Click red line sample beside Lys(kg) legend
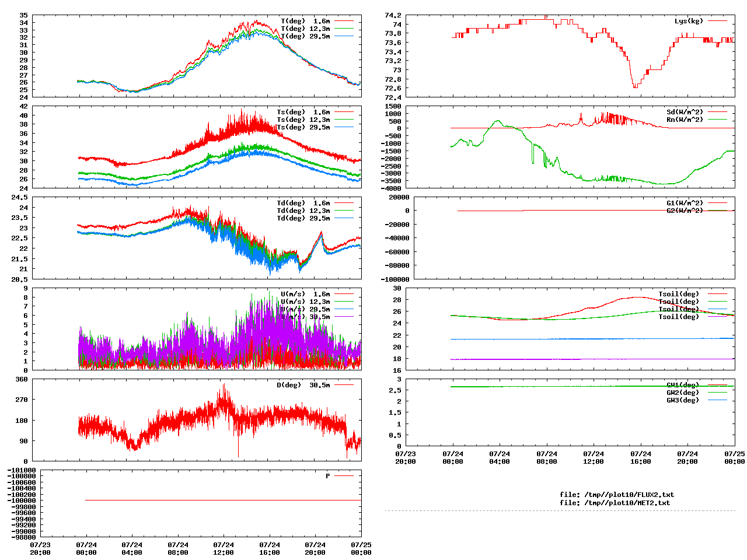Screen dimensions: 747x560 717,21
